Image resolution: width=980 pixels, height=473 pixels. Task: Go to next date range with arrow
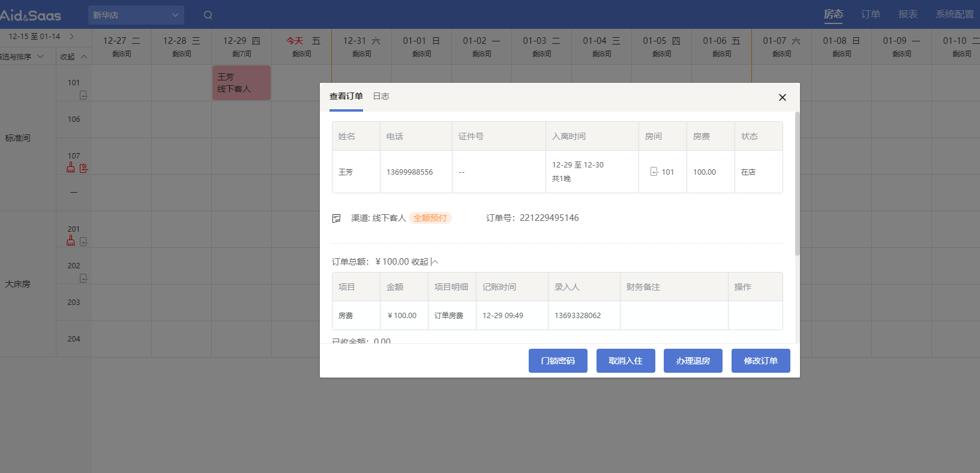pyautogui.click(x=72, y=37)
